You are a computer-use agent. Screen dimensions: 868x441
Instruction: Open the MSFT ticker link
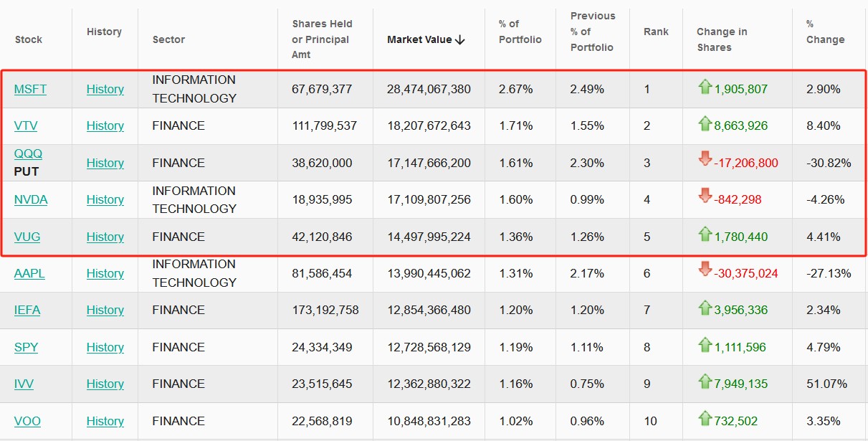(x=30, y=89)
